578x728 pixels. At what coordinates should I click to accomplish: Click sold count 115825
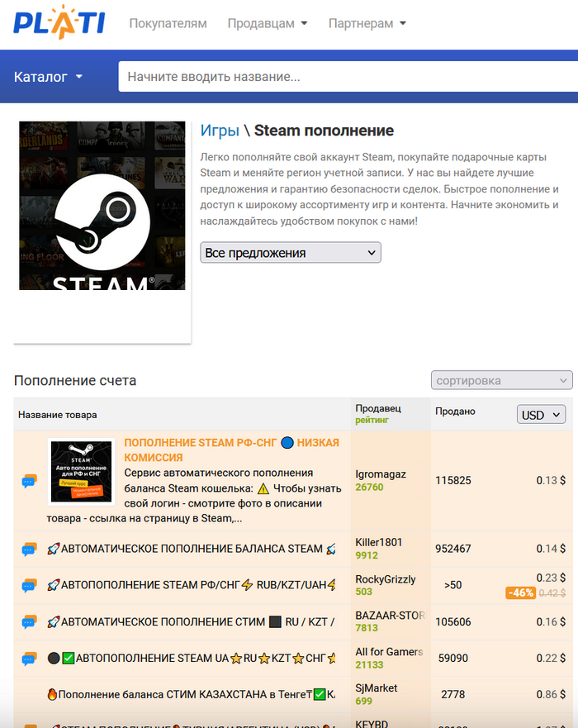[452, 481]
